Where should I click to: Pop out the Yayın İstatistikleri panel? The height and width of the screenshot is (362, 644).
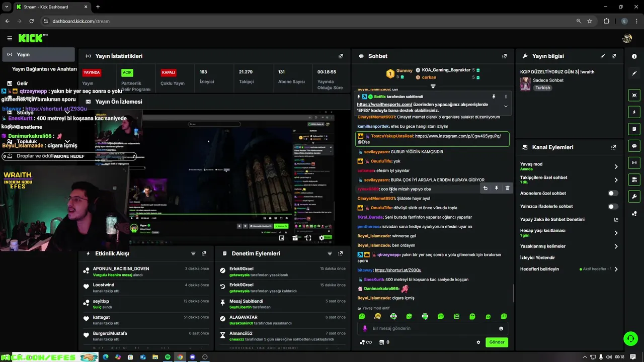click(341, 56)
